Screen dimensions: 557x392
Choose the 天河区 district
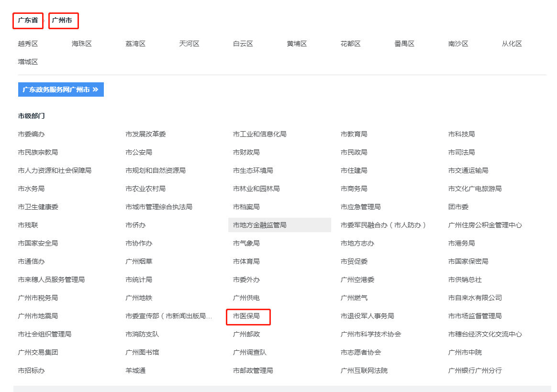(x=189, y=44)
